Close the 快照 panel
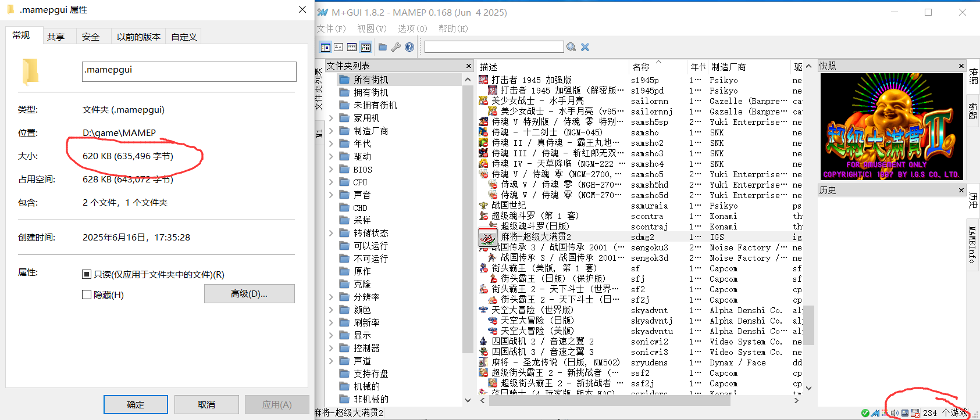Image resolution: width=980 pixels, height=420 pixels. click(x=961, y=66)
